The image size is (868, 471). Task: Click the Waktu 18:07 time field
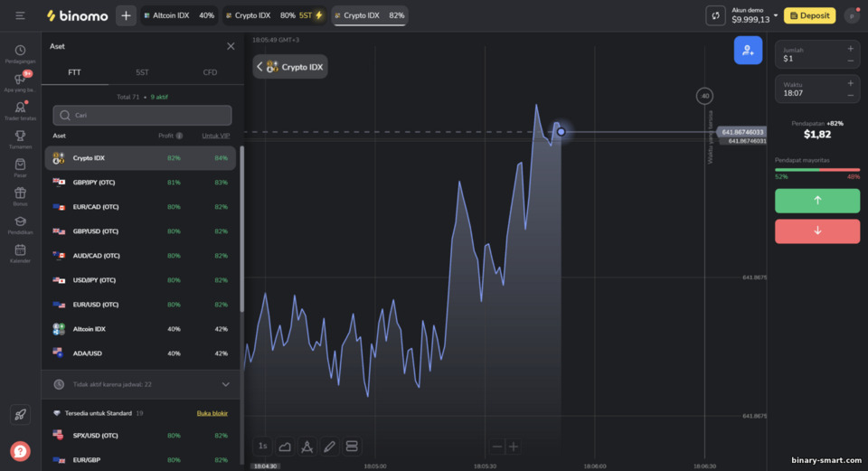[817, 89]
